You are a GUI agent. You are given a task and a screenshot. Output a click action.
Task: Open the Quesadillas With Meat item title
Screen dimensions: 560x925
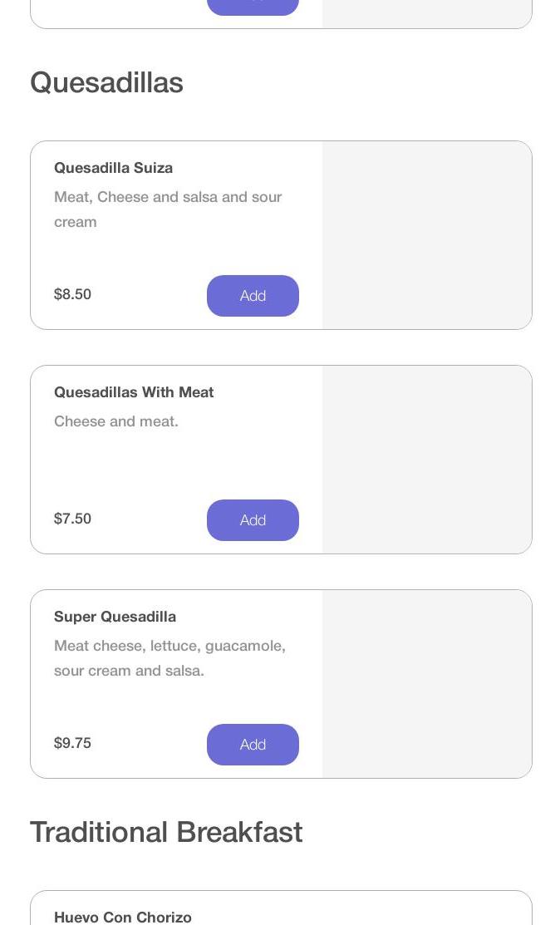(x=134, y=392)
